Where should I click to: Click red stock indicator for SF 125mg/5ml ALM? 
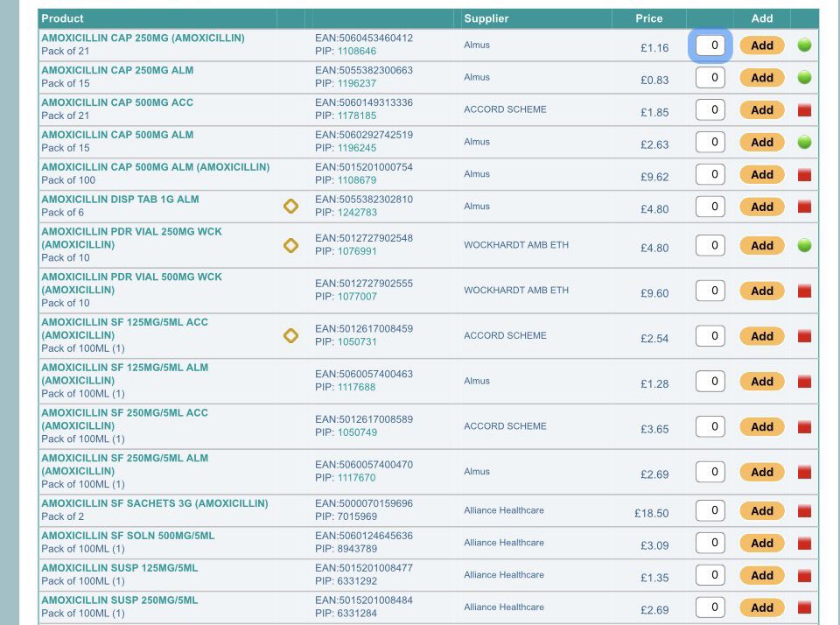[x=804, y=382]
